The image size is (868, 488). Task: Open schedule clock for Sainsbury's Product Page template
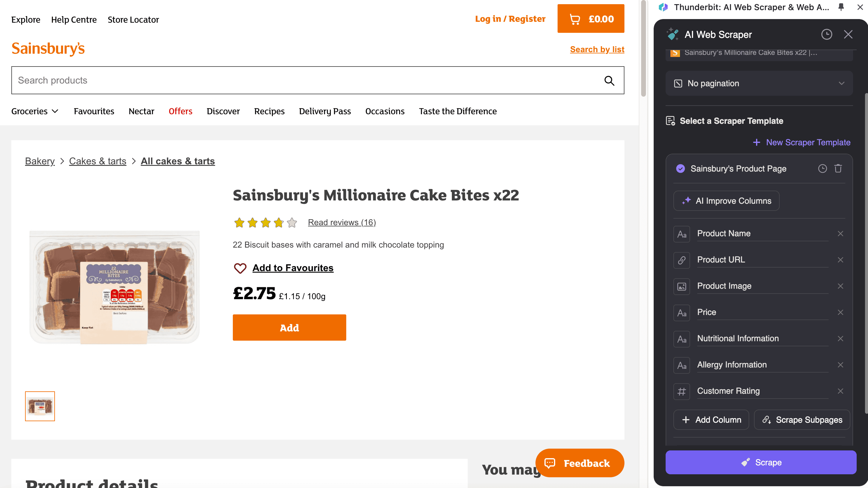point(822,169)
